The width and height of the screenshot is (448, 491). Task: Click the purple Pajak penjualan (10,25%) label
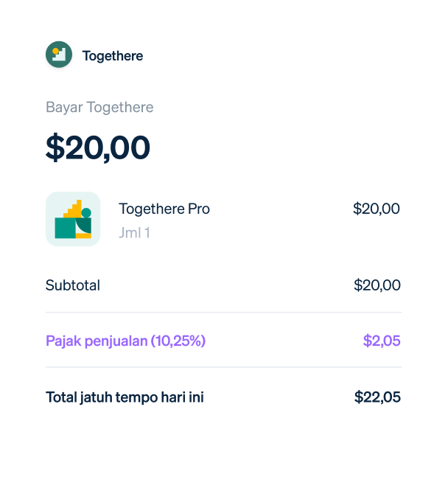tap(125, 341)
